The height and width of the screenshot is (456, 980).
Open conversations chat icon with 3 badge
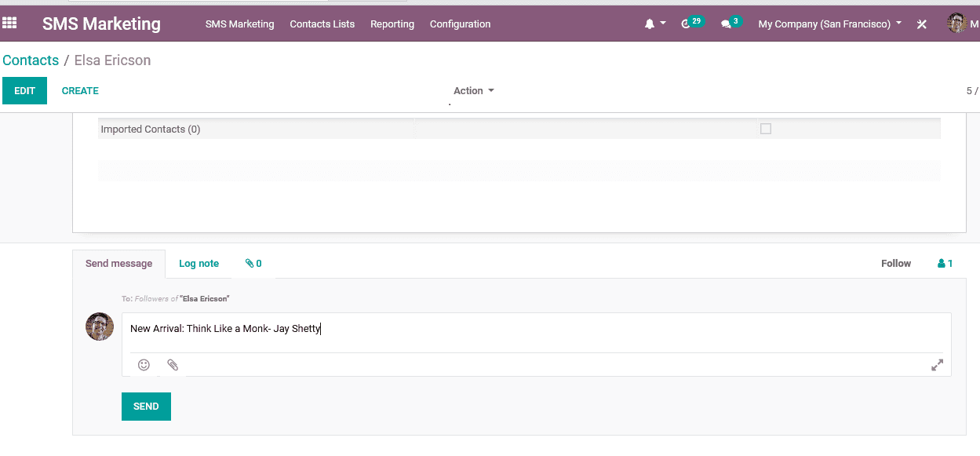730,23
